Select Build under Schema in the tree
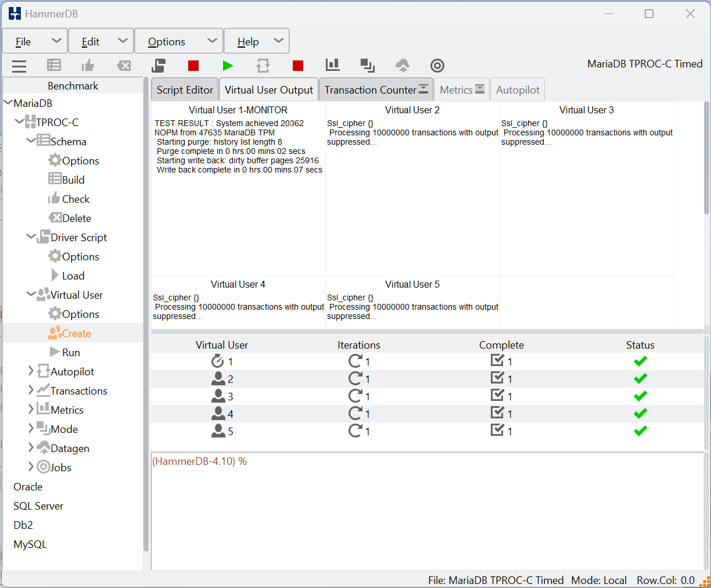Image resolution: width=711 pixels, height=588 pixels. click(73, 180)
